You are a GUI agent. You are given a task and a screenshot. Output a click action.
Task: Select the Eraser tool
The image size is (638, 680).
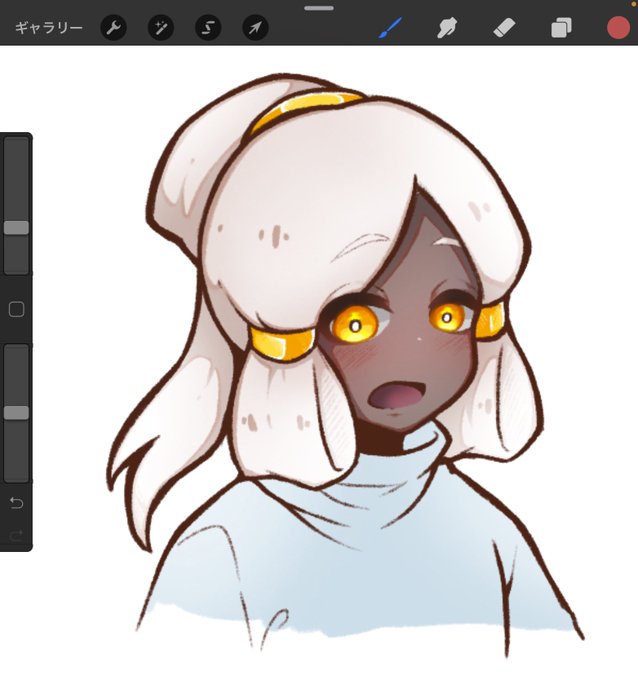click(504, 28)
